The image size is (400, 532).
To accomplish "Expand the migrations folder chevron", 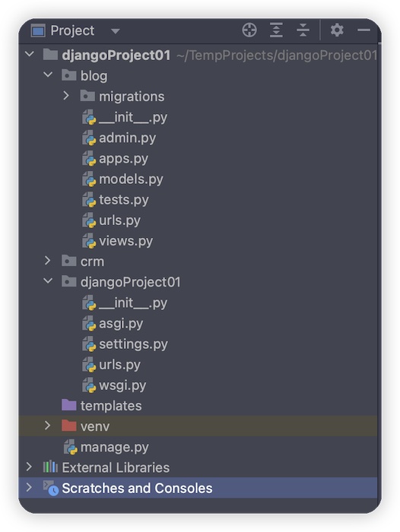I will tap(66, 96).
